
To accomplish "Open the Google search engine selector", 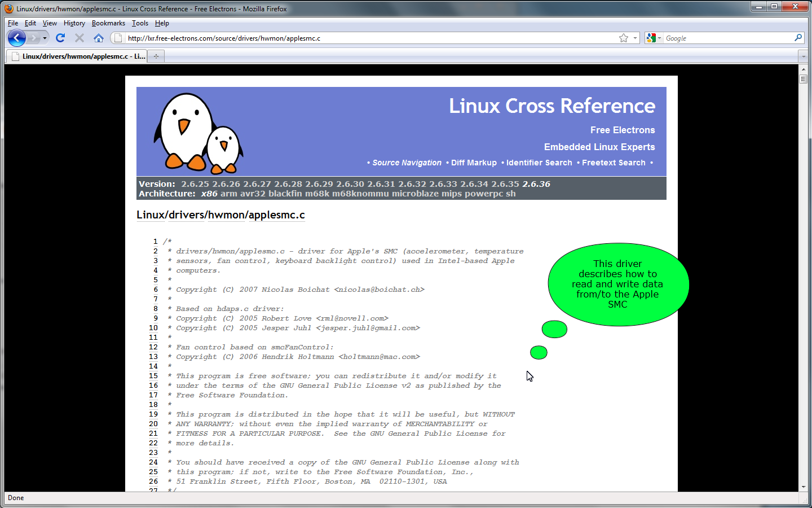I will click(654, 38).
